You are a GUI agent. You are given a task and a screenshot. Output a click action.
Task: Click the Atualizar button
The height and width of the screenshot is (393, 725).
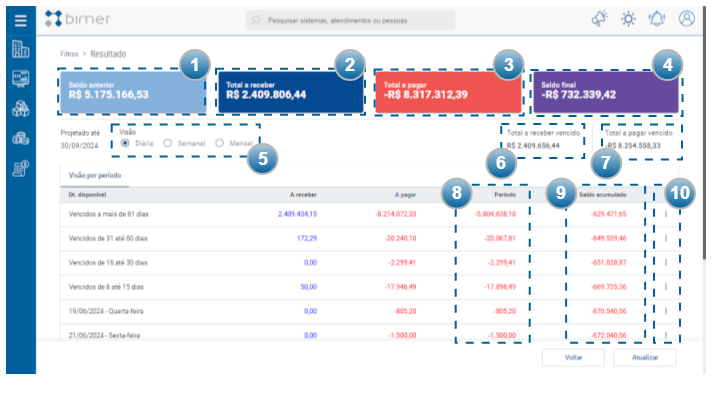645,357
